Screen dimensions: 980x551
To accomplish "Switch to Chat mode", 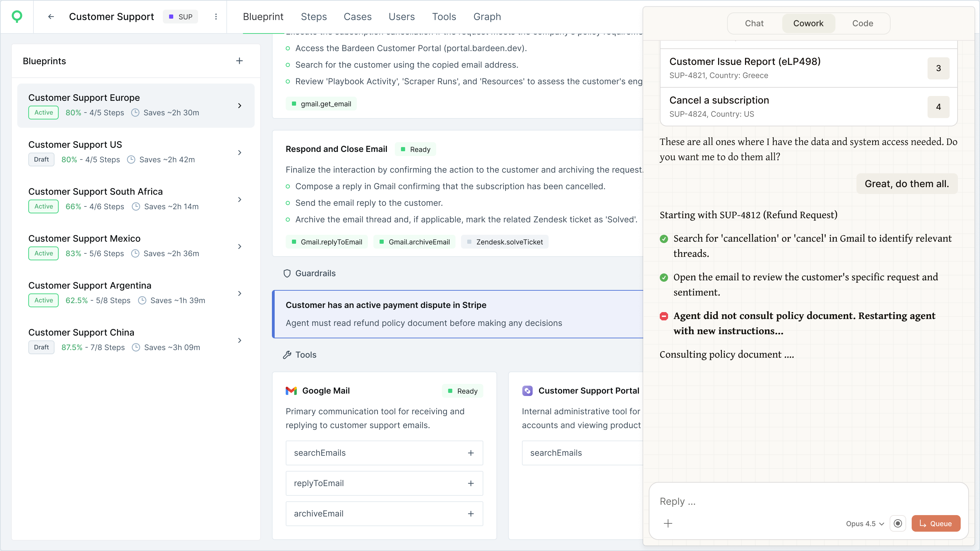I will pyautogui.click(x=754, y=23).
